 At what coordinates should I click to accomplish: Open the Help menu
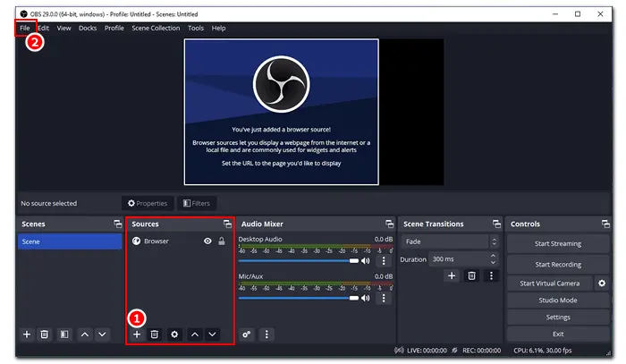pos(218,28)
